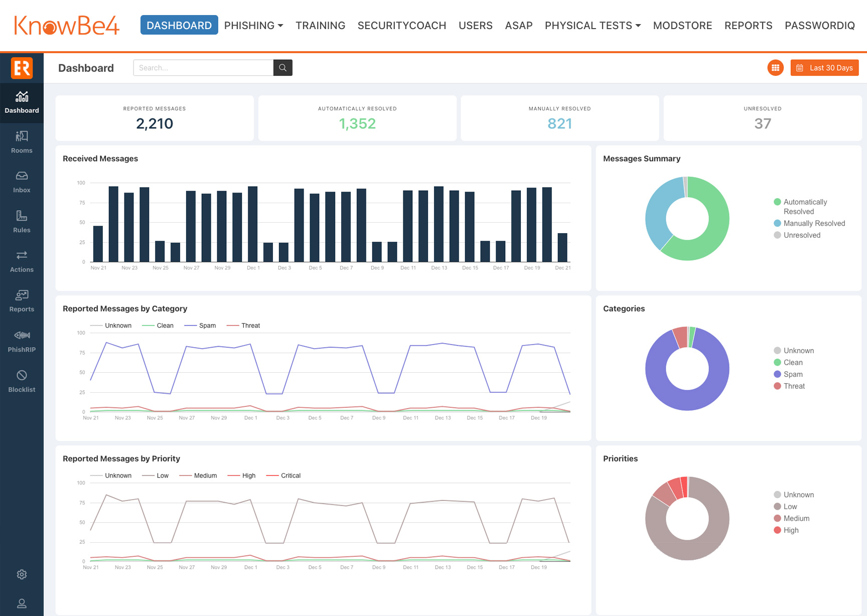
Task: Click into the Search input field
Action: click(203, 68)
